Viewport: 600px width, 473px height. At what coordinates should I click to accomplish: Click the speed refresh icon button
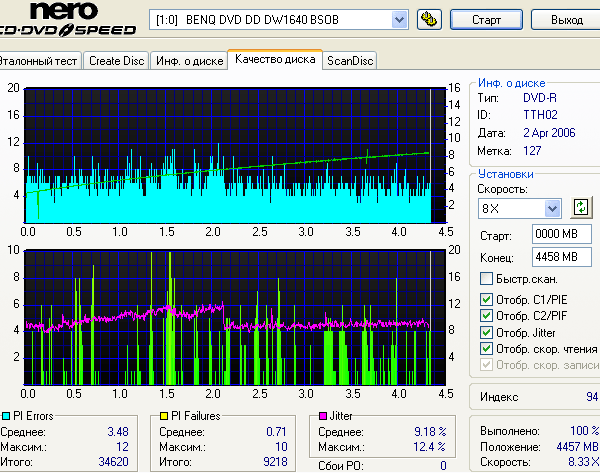581,208
